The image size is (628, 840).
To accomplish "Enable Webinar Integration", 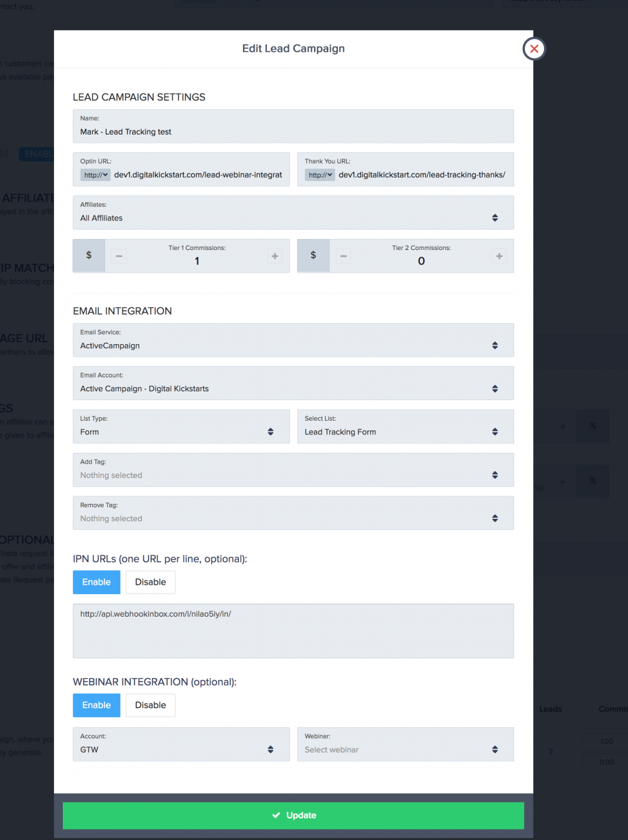I will point(96,705).
